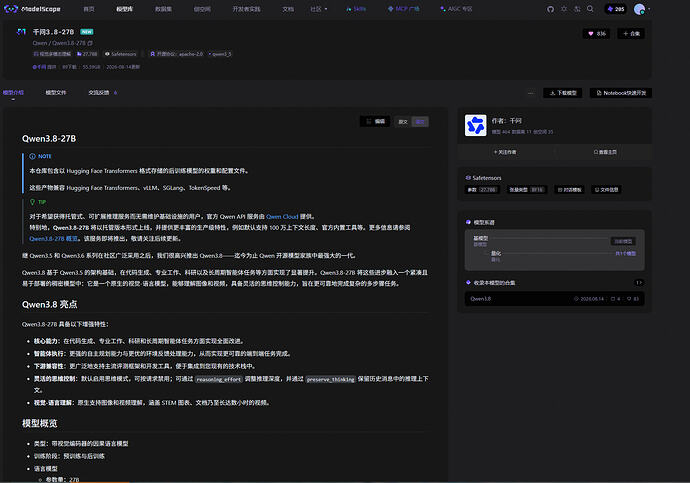Click the 编辑 edit button
This screenshot has height=483, width=690.
pyautogui.click(x=375, y=121)
